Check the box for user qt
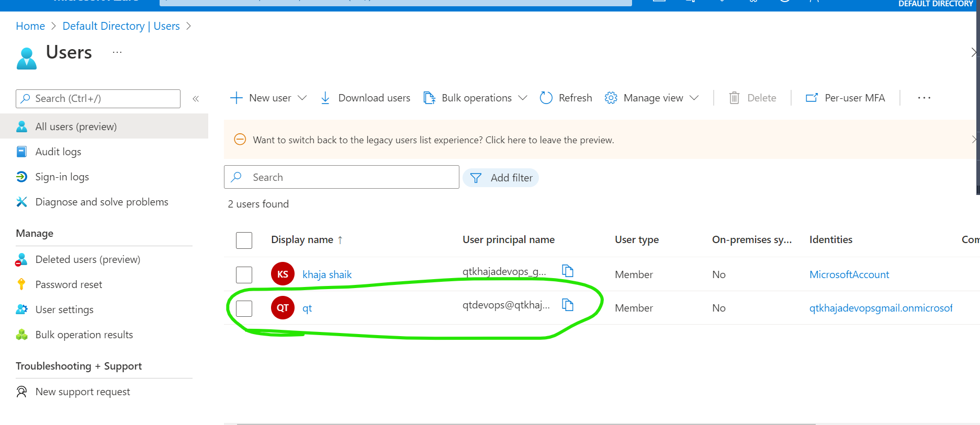980x425 pixels. point(244,308)
